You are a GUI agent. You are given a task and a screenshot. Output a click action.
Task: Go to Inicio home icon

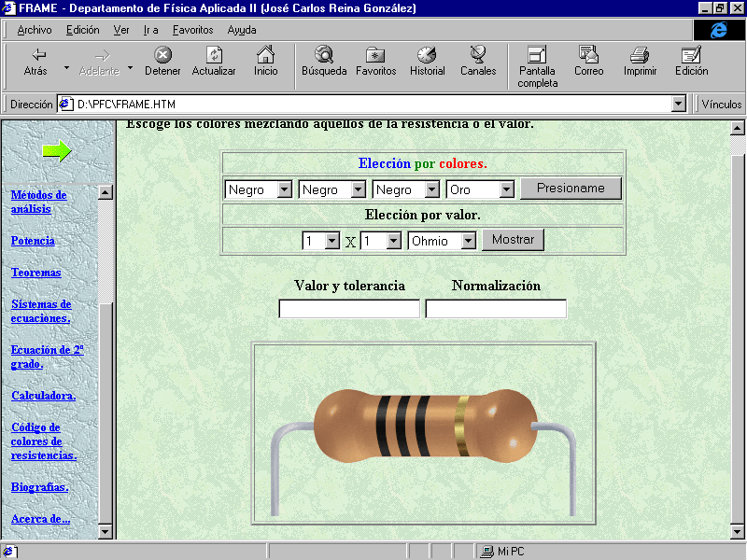tap(265, 55)
